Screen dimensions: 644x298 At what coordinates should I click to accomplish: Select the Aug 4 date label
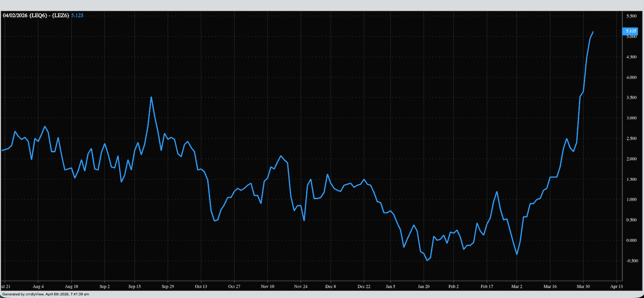tap(38, 286)
